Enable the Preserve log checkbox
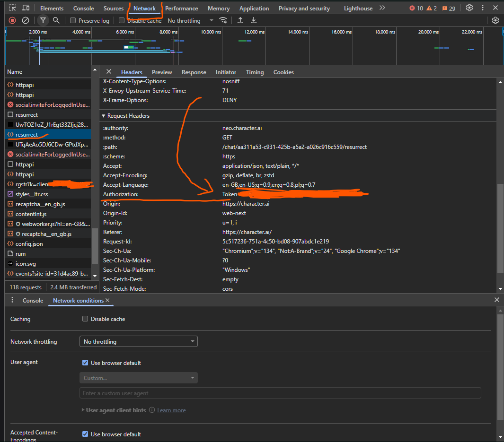The image size is (504, 442). coord(73,21)
